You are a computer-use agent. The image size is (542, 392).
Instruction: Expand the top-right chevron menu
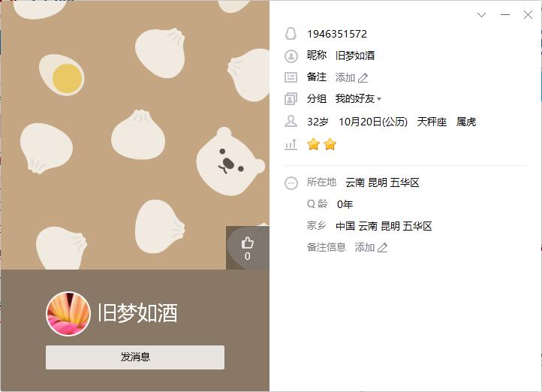[481, 14]
